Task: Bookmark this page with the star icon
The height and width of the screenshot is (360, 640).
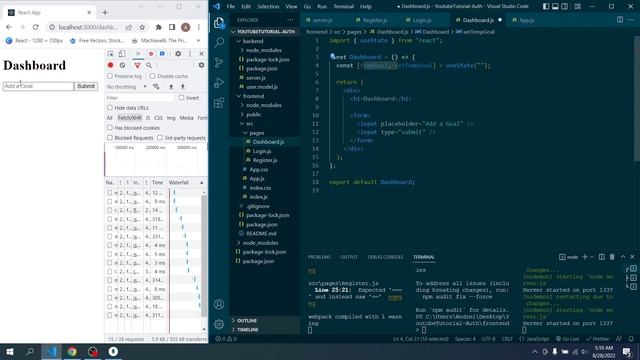Action: tap(142, 27)
